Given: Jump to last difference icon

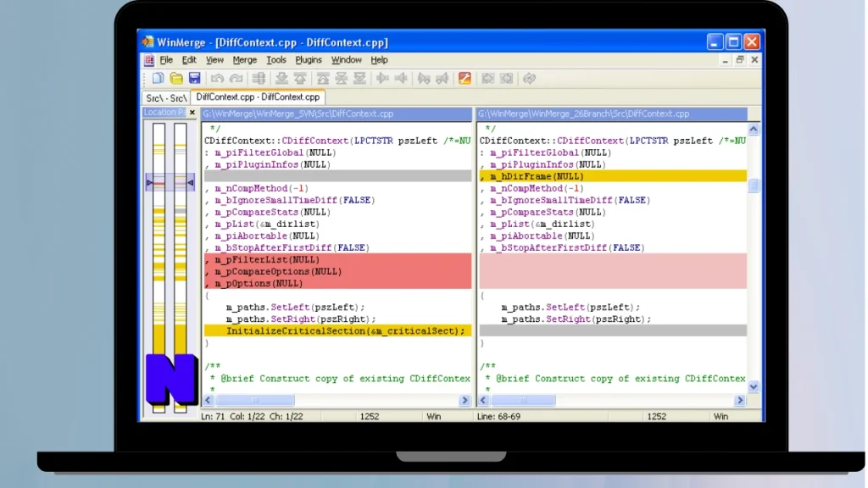Looking at the screenshot, I should pyautogui.click(x=359, y=79).
